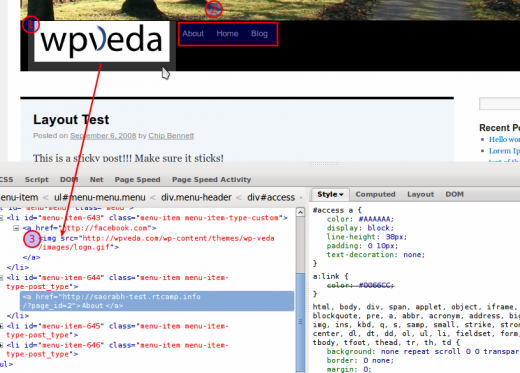Click the Blog navigation link
Viewport: 520px width, 373px height.
click(x=259, y=34)
